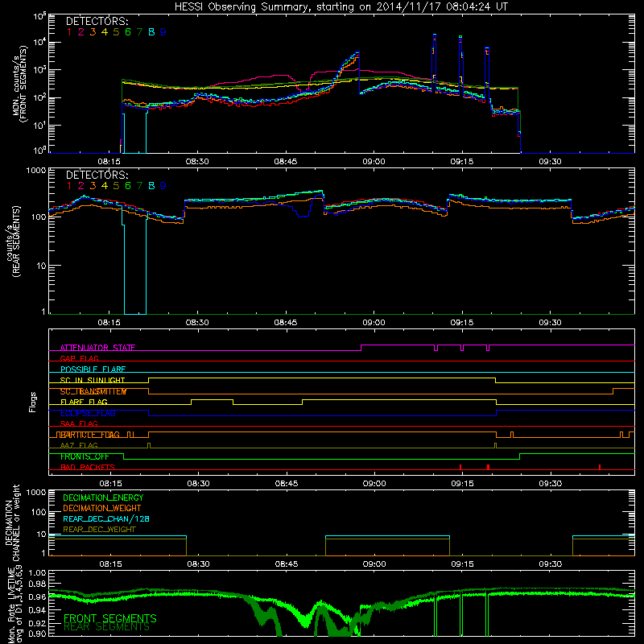
Task: Click the FRONTS_OFF flag label
Action: coord(85,456)
